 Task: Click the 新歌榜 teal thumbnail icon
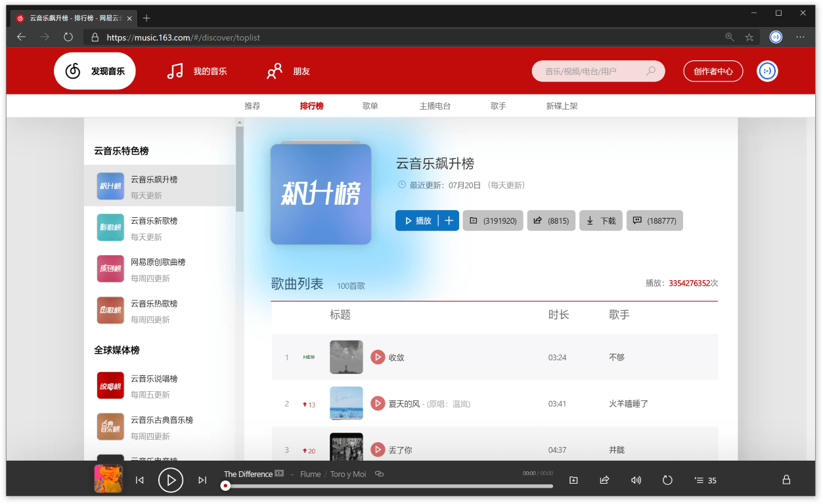110,228
